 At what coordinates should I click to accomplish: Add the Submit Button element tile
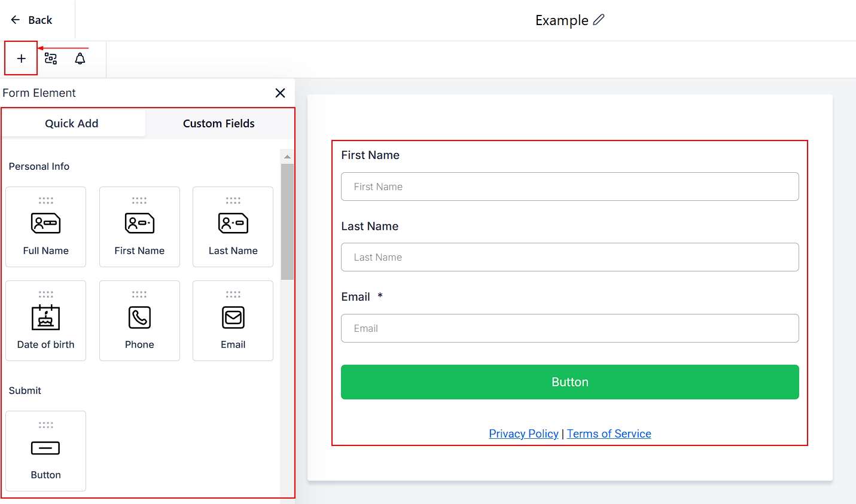click(x=46, y=451)
